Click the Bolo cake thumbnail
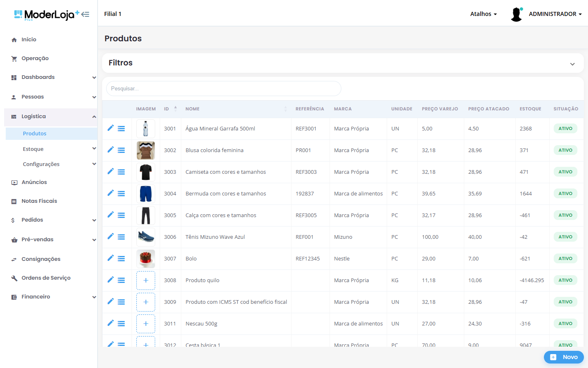The height and width of the screenshot is (368, 588). 146,259
